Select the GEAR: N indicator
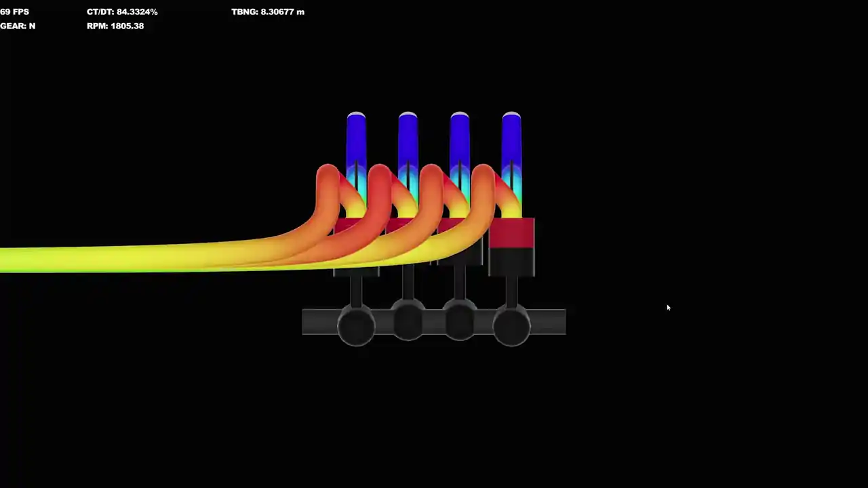 point(18,26)
